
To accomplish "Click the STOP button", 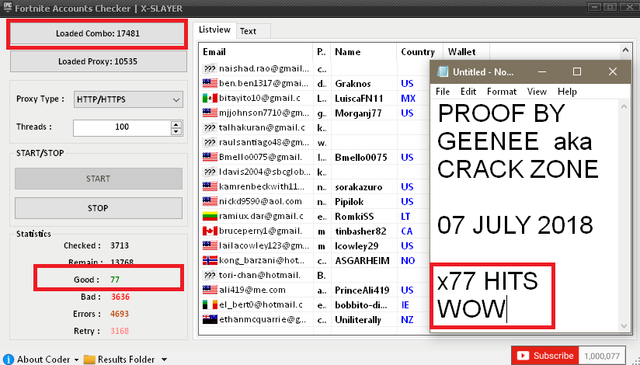I will pyautogui.click(x=98, y=208).
